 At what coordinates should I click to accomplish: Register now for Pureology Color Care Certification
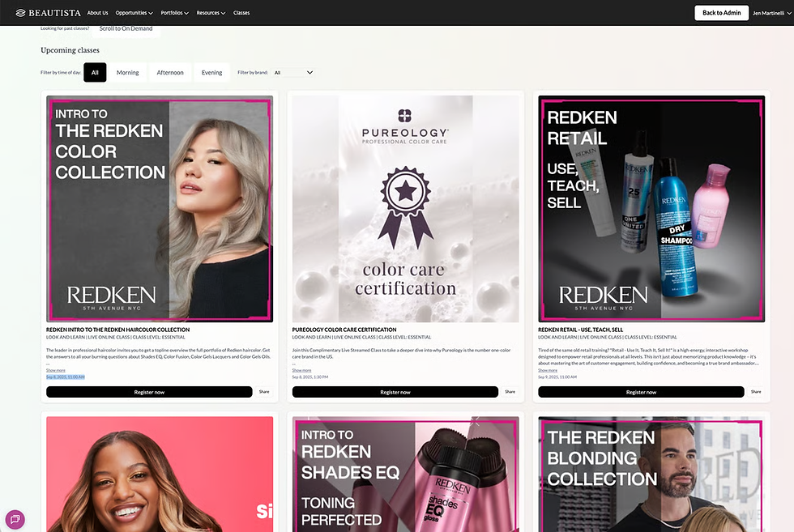[x=395, y=392]
